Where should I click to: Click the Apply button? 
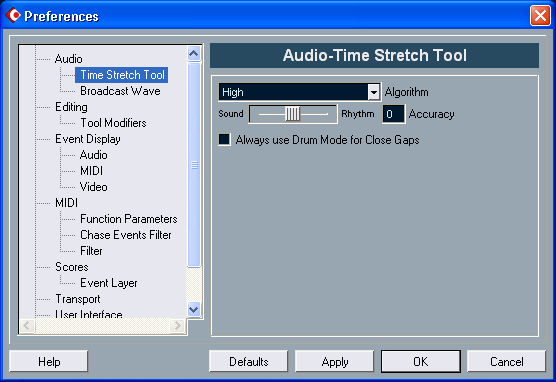pyautogui.click(x=334, y=361)
